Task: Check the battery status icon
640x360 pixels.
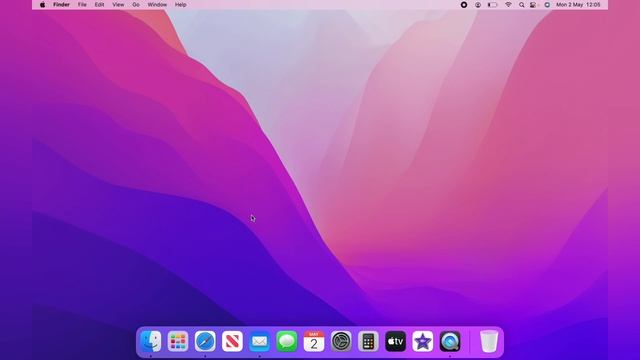Action: pos(492,5)
